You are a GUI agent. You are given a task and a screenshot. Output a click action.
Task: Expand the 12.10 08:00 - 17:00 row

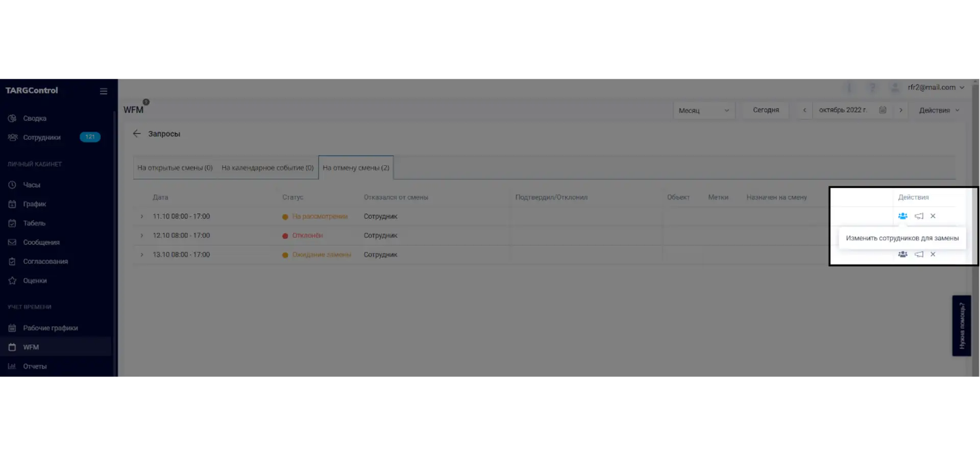tap(142, 236)
